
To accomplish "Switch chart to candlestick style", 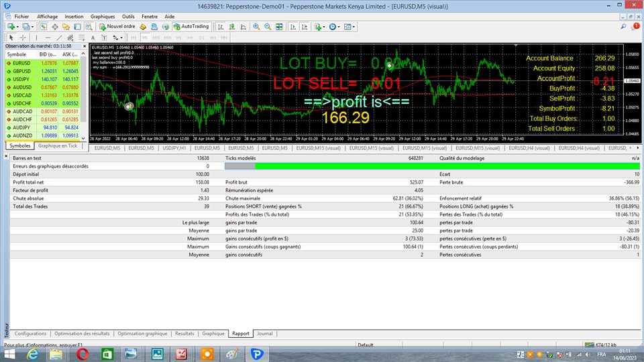I will tap(232, 27).
